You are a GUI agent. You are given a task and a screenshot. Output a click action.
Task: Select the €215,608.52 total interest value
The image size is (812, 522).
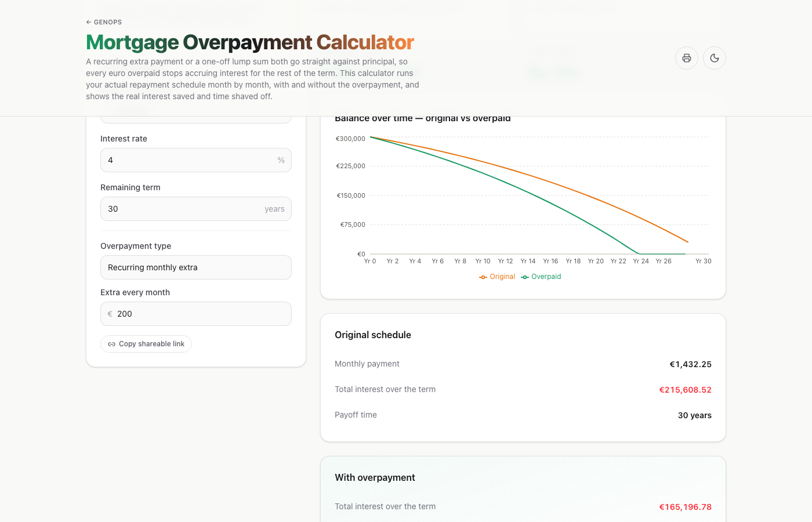(x=685, y=390)
